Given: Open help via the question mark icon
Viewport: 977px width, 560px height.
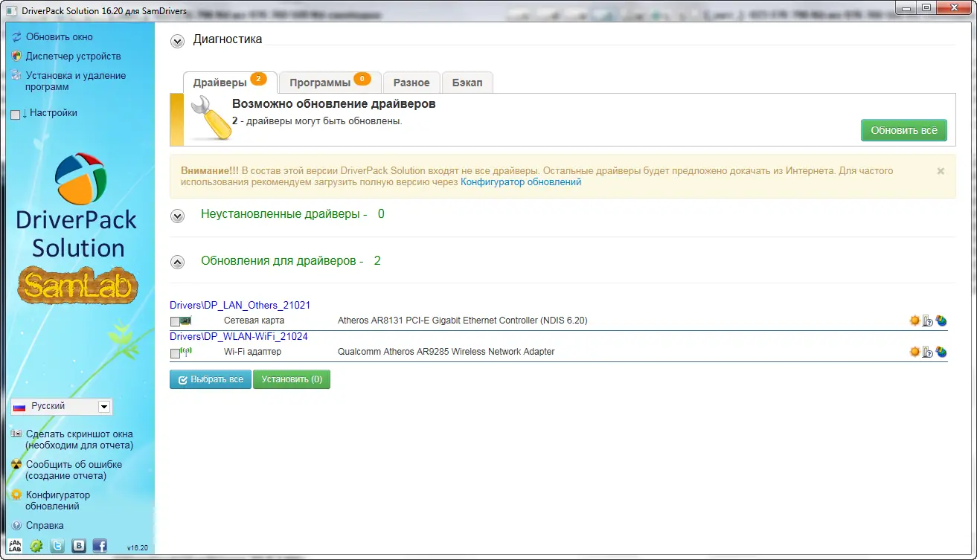Looking at the screenshot, I should point(16,525).
